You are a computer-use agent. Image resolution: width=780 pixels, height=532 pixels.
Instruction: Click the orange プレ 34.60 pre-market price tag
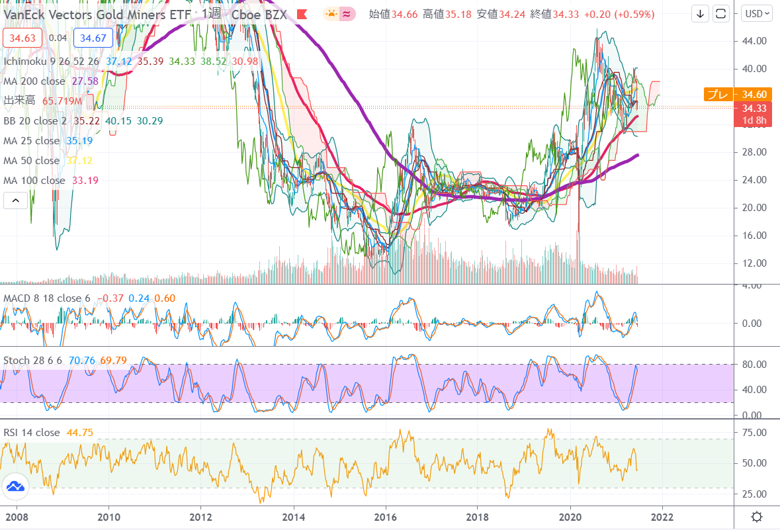[738, 94]
